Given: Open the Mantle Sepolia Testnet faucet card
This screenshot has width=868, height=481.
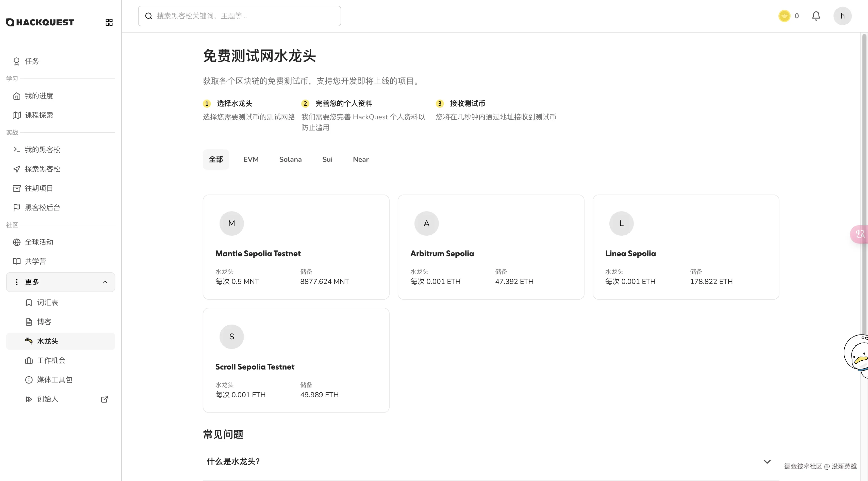Looking at the screenshot, I should coord(296,247).
